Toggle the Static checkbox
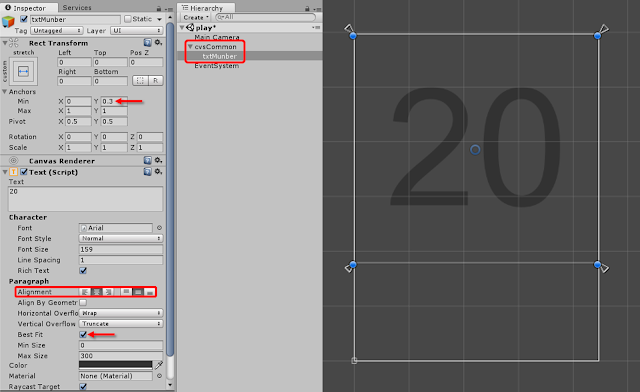The height and width of the screenshot is (392, 640). click(128, 19)
